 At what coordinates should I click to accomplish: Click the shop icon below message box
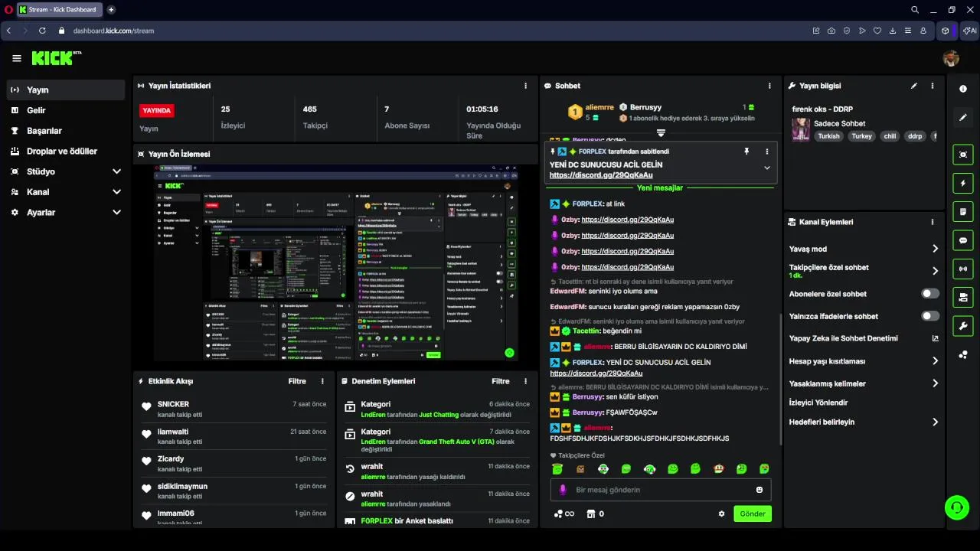(x=591, y=514)
